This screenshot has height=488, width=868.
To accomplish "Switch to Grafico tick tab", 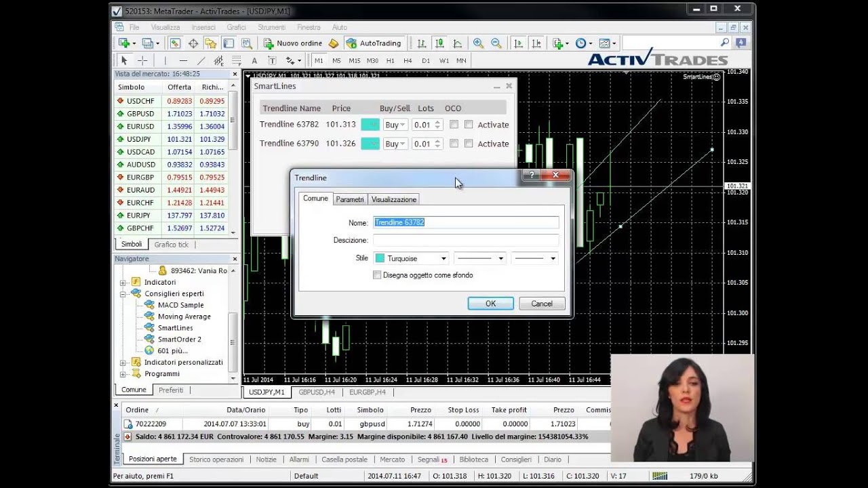I will click(x=171, y=245).
